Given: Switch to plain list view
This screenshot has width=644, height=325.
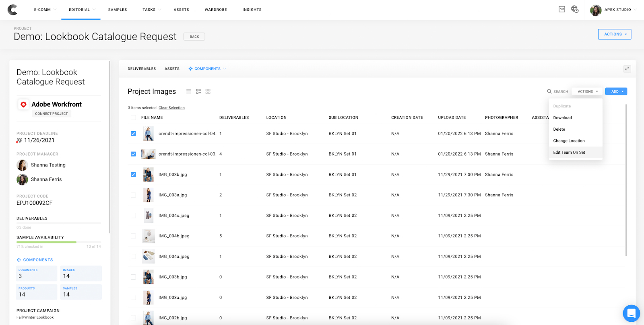Looking at the screenshot, I should coord(188,91).
